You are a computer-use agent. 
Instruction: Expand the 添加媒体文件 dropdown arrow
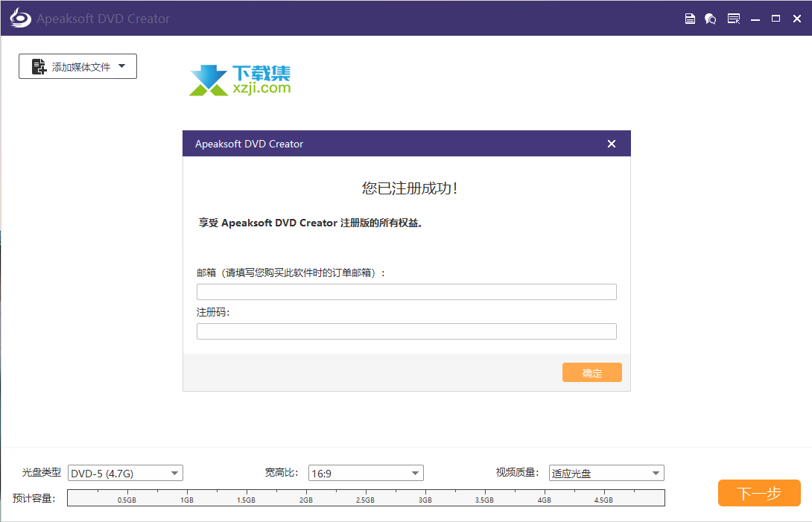click(x=121, y=66)
